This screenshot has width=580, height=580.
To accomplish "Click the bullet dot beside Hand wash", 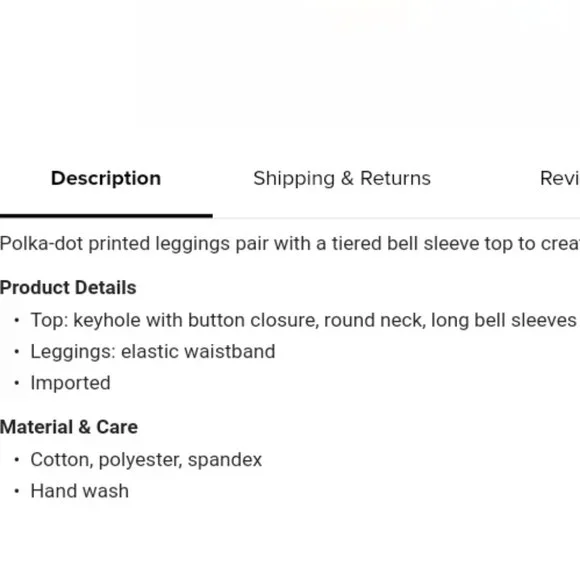I will pyautogui.click(x=17, y=492).
